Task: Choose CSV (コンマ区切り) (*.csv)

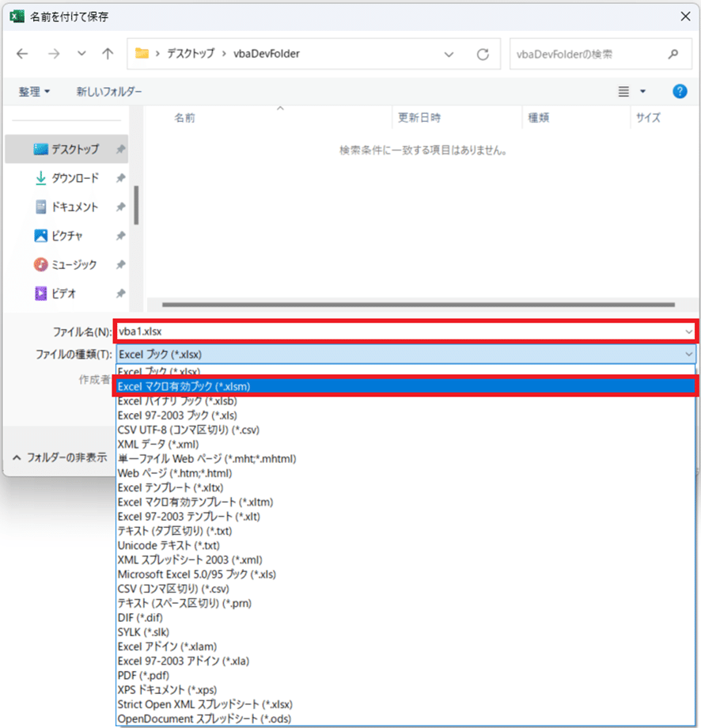Action: pos(406,589)
